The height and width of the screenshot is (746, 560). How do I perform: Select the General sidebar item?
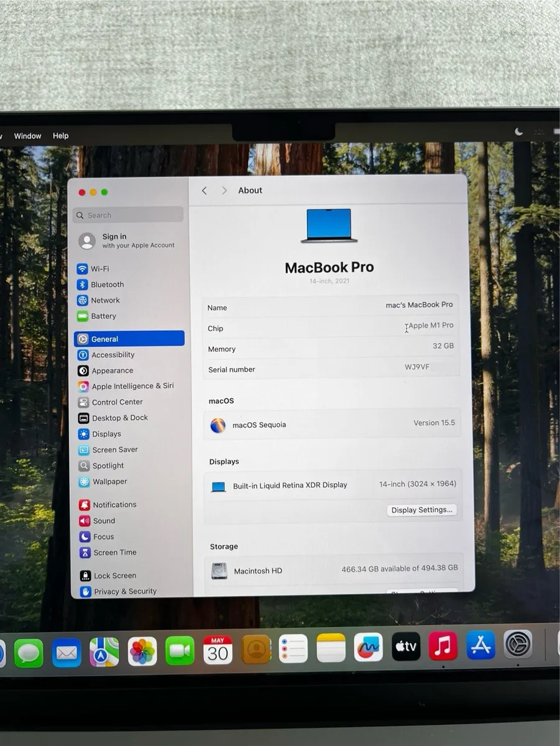(129, 339)
